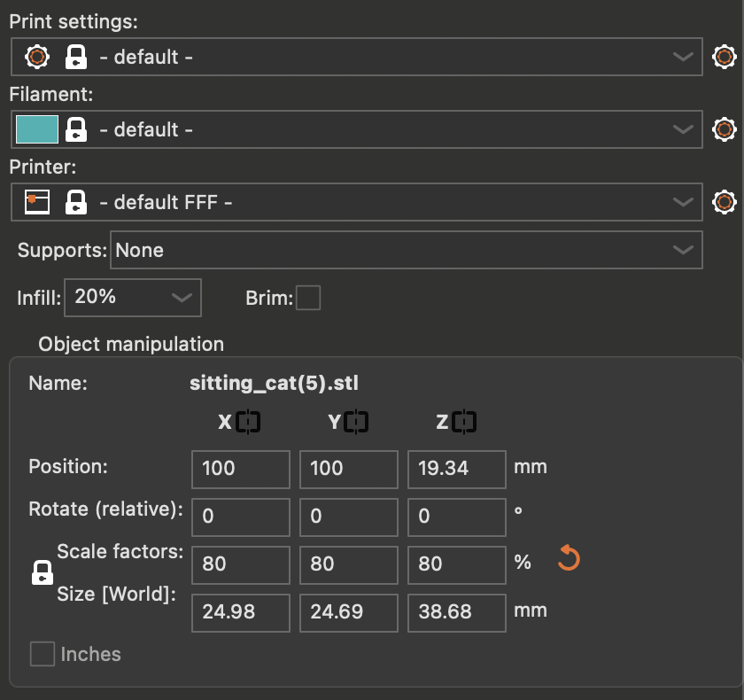
Task: Toggle the lock on the Print settings preset
Action: [76, 57]
